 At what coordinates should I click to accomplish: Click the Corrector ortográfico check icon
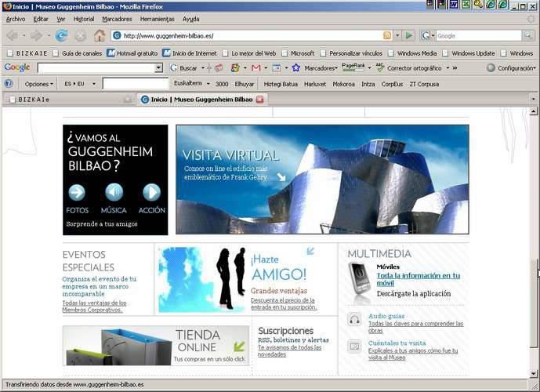(x=380, y=68)
